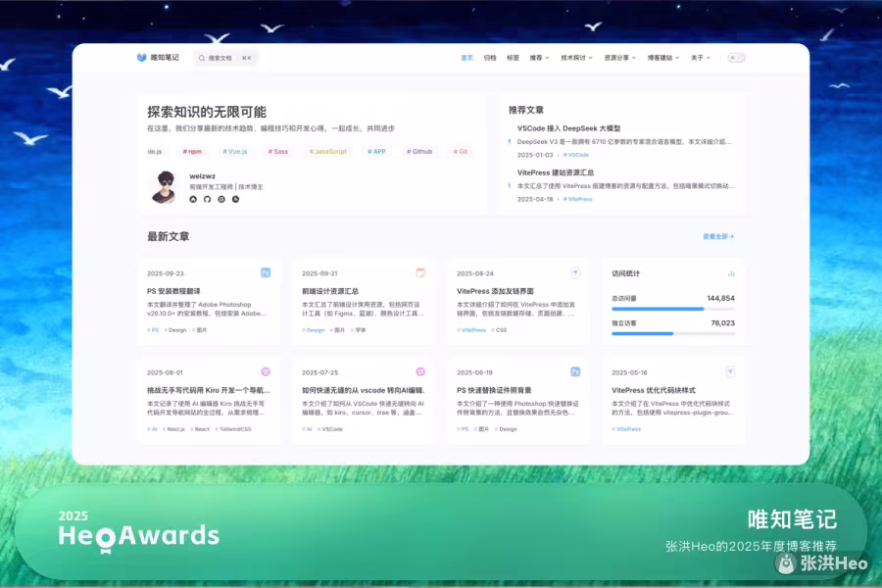Screen dimensions: 882x588
Task: Click the Design tag on PS 快速替换证件照背景 card
Action: tap(506, 429)
